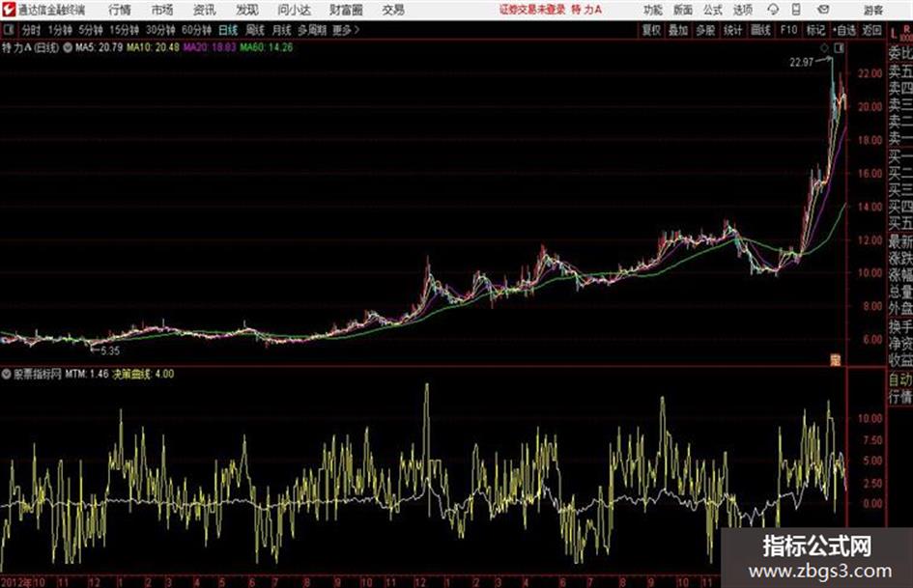Switch to 30分钟 period

coord(160,30)
